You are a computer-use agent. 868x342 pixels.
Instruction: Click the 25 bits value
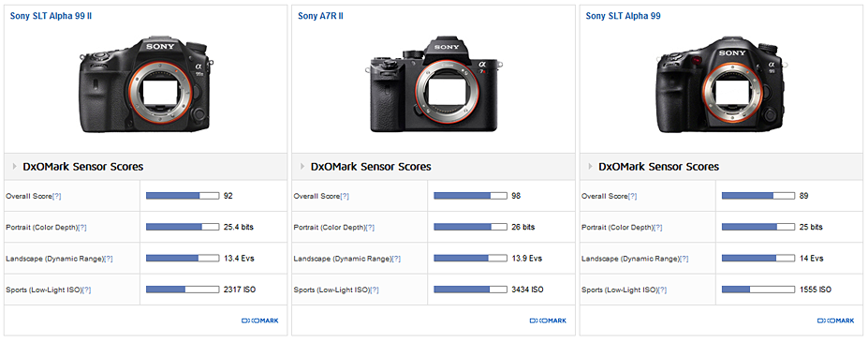click(x=811, y=227)
